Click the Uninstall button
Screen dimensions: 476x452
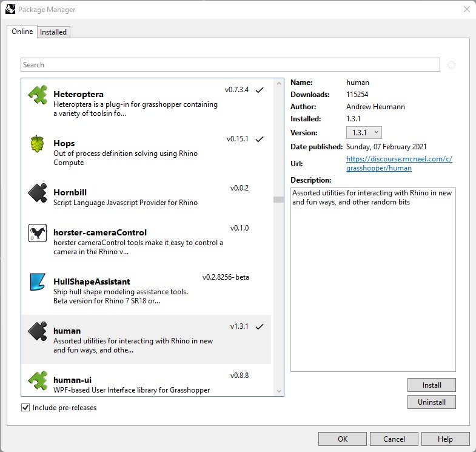click(431, 402)
